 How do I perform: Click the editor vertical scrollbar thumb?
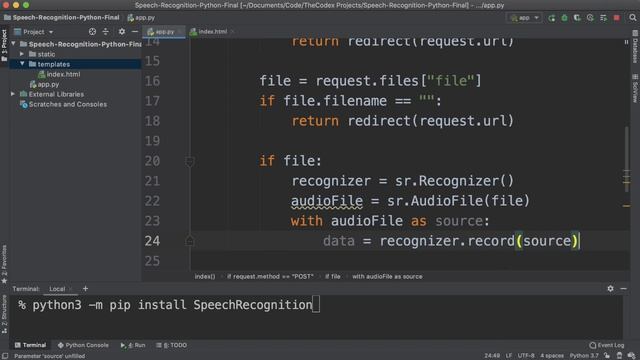(627, 159)
